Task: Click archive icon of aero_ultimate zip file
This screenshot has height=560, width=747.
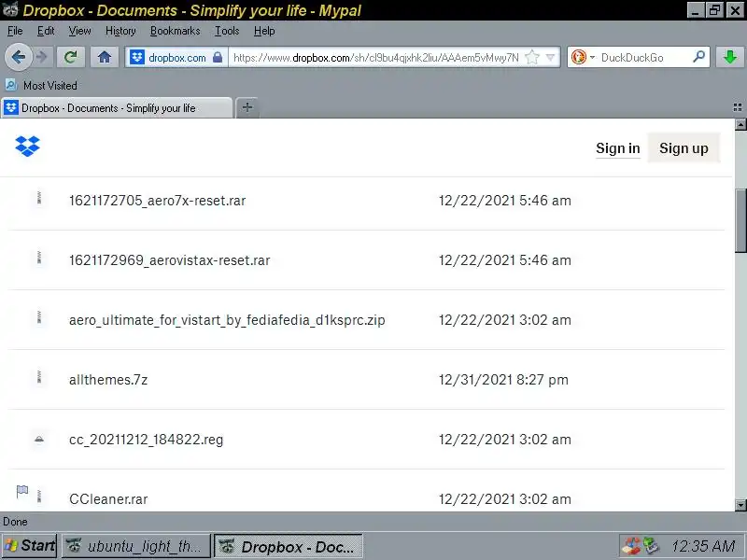Action: 39,317
